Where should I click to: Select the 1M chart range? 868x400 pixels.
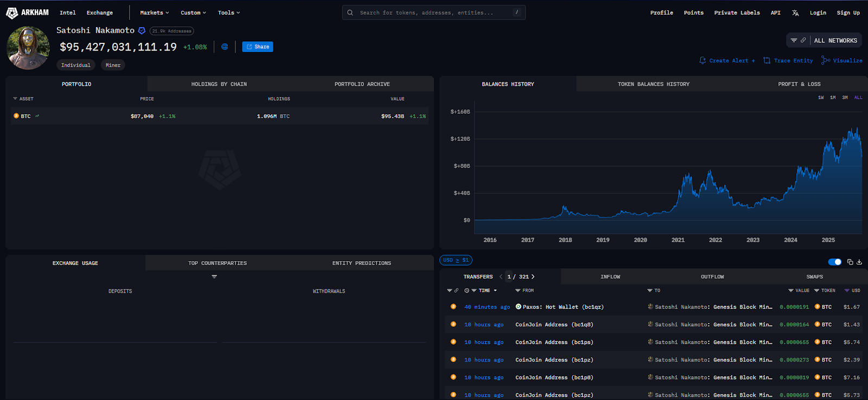point(833,98)
